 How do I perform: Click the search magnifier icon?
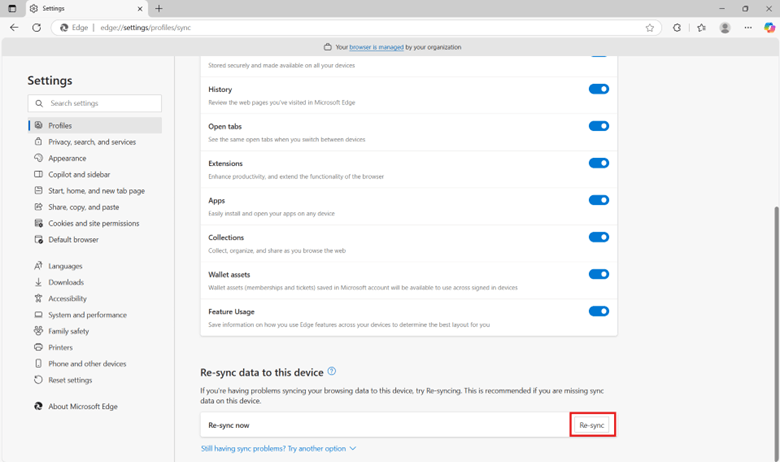(x=39, y=103)
